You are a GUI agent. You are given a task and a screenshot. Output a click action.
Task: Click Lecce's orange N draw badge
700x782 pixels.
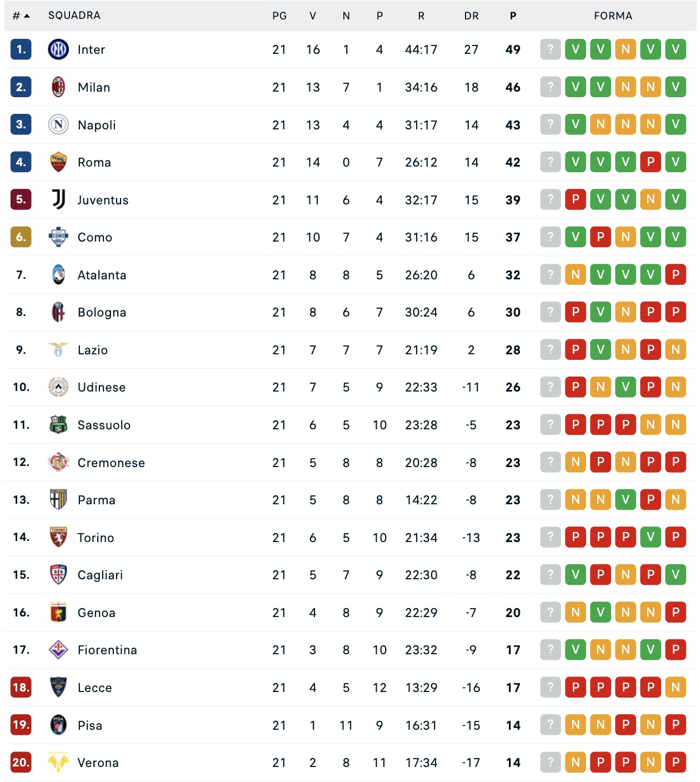coord(676,687)
